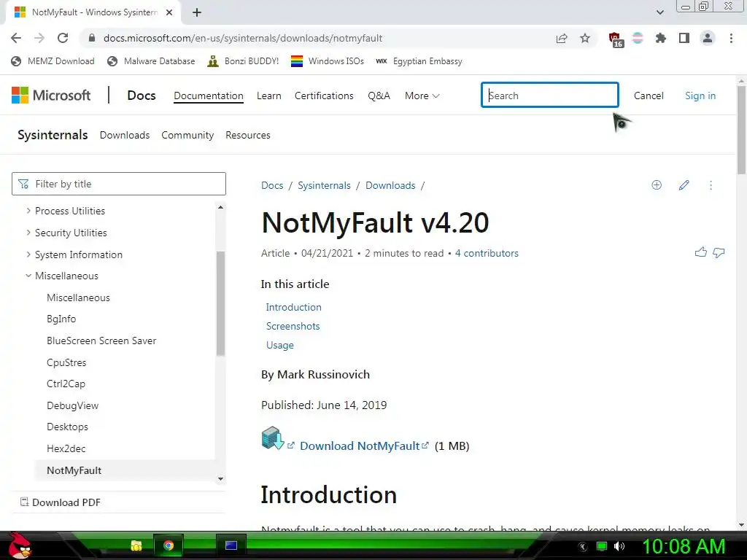Open the Extensions puzzle piece menu
This screenshot has height=560, width=747.
(x=660, y=38)
